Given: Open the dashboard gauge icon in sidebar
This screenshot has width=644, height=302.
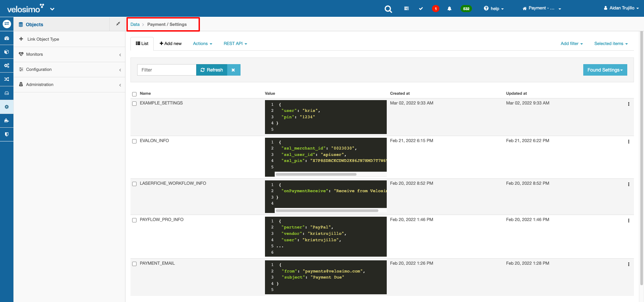Looking at the screenshot, I should (7, 38).
